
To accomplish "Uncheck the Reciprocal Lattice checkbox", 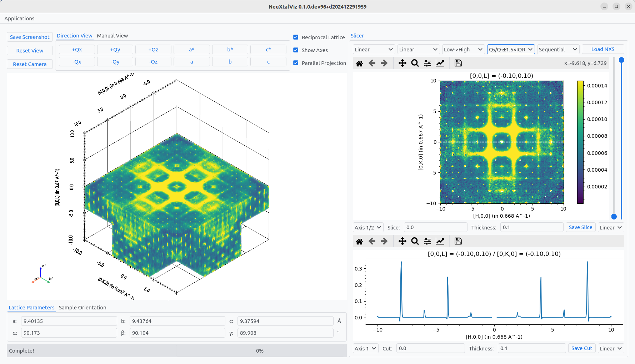I will tap(296, 37).
